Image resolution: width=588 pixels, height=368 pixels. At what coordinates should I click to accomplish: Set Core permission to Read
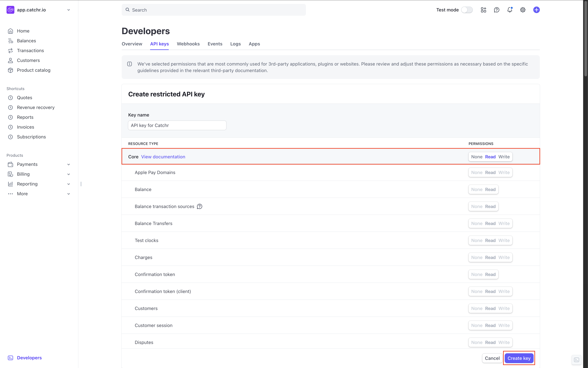coord(490,157)
